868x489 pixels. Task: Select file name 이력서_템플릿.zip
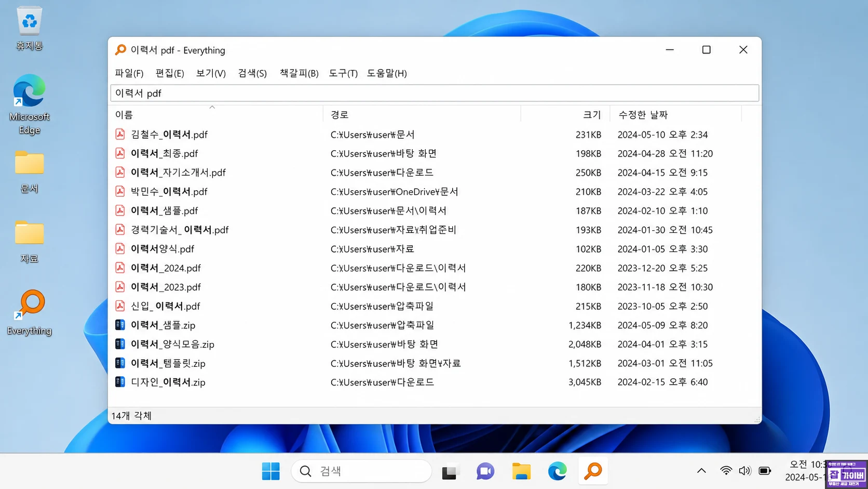pos(168,363)
